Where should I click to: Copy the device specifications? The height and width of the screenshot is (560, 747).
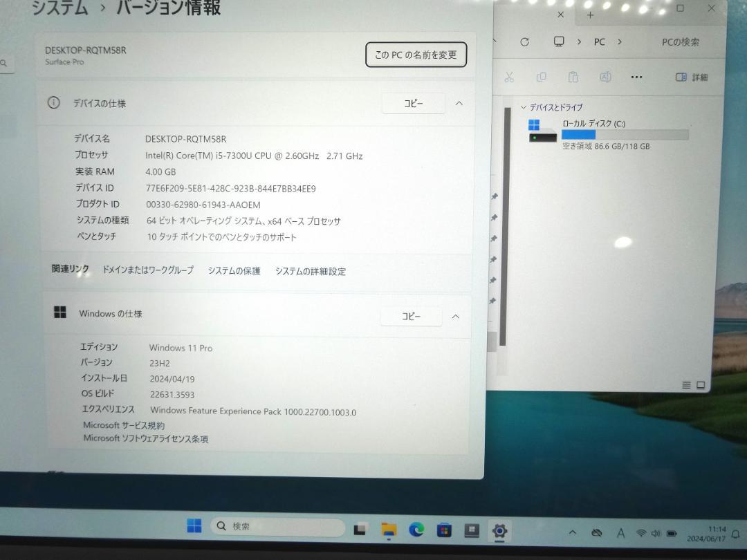pyautogui.click(x=414, y=103)
